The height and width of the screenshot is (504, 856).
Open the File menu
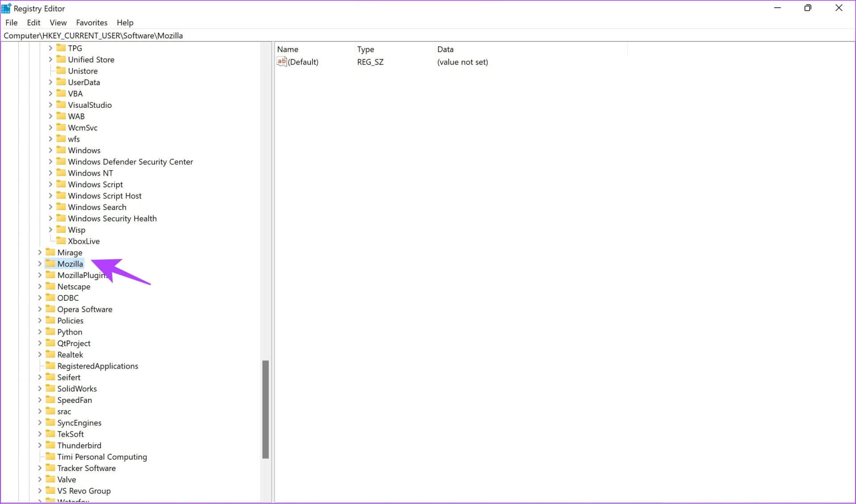[11, 22]
